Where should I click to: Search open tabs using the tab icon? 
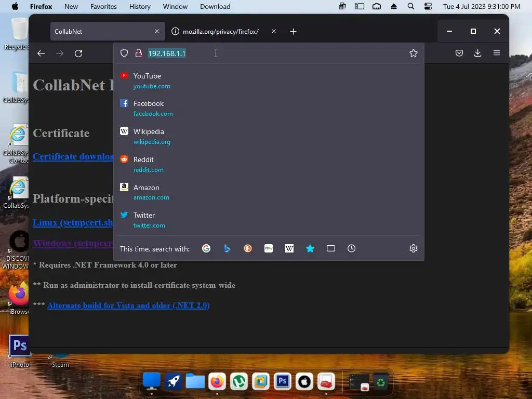pyautogui.click(x=331, y=249)
